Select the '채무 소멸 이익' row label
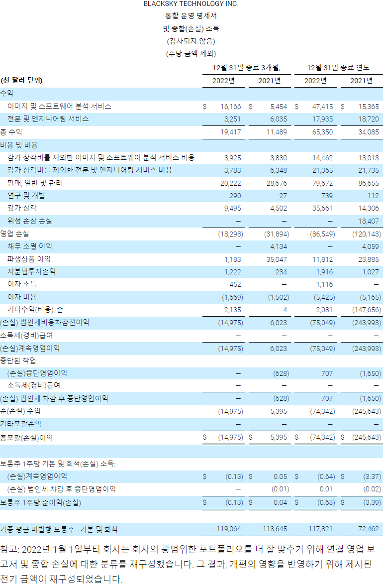383x588 pixels. coord(30,246)
